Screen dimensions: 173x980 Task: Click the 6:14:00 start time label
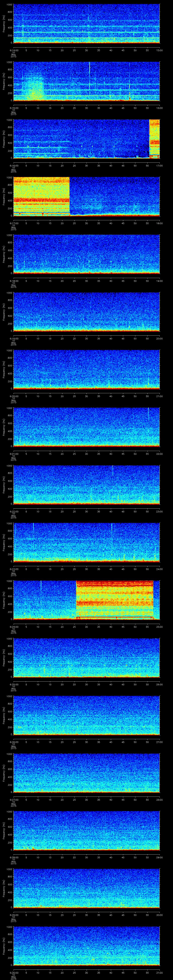[x=14, y=50]
